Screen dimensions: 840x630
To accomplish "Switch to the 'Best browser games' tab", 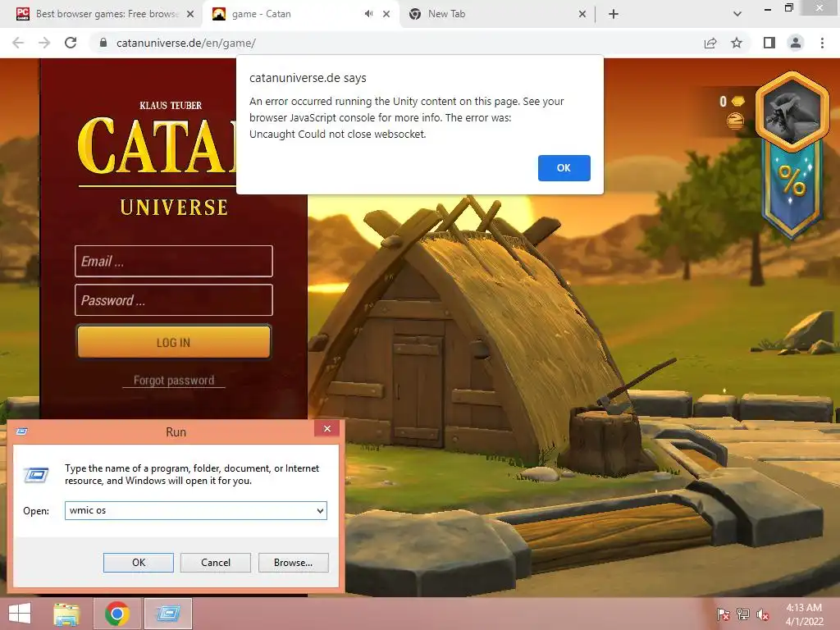I will coord(105,14).
